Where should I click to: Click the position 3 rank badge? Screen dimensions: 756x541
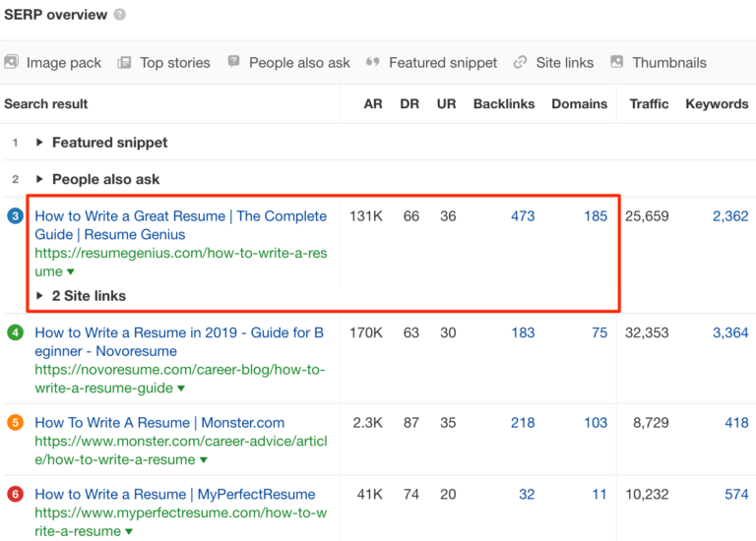coord(15,216)
